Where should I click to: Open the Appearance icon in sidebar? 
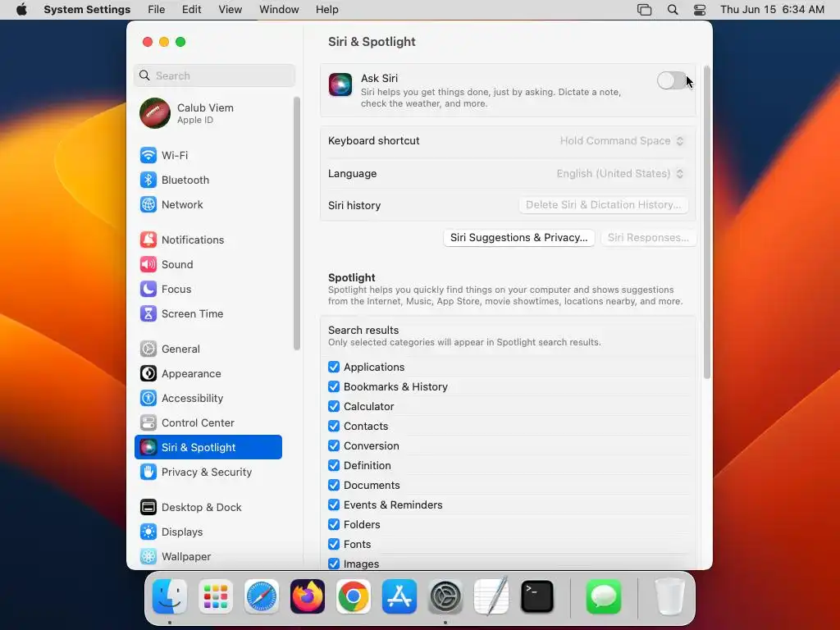click(x=148, y=374)
